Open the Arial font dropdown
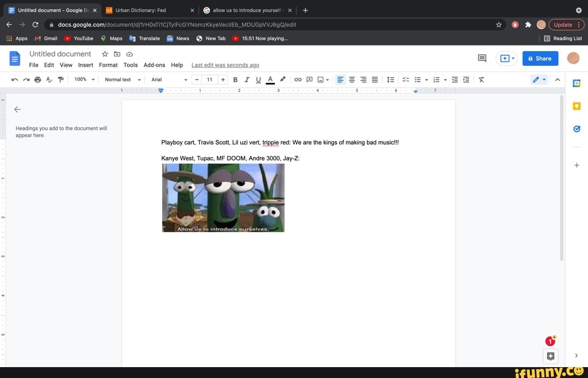Viewport: 588px width, 378px height. [169, 79]
